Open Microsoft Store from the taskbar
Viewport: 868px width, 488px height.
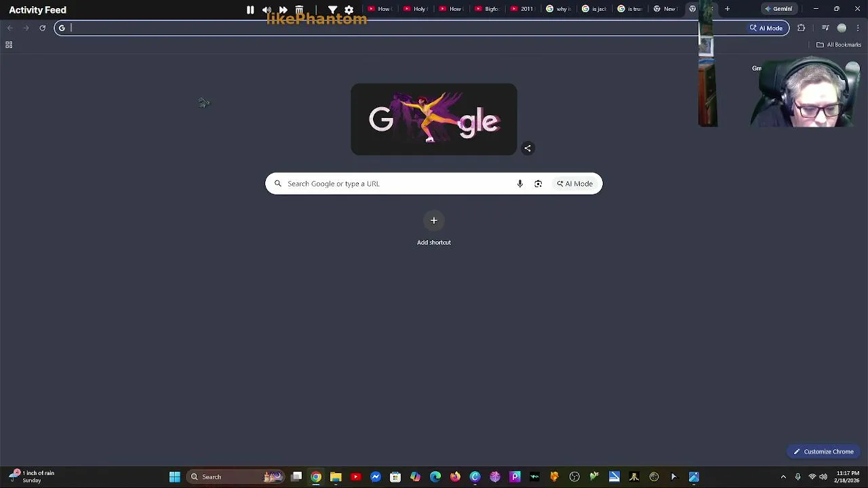[x=395, y=476]
